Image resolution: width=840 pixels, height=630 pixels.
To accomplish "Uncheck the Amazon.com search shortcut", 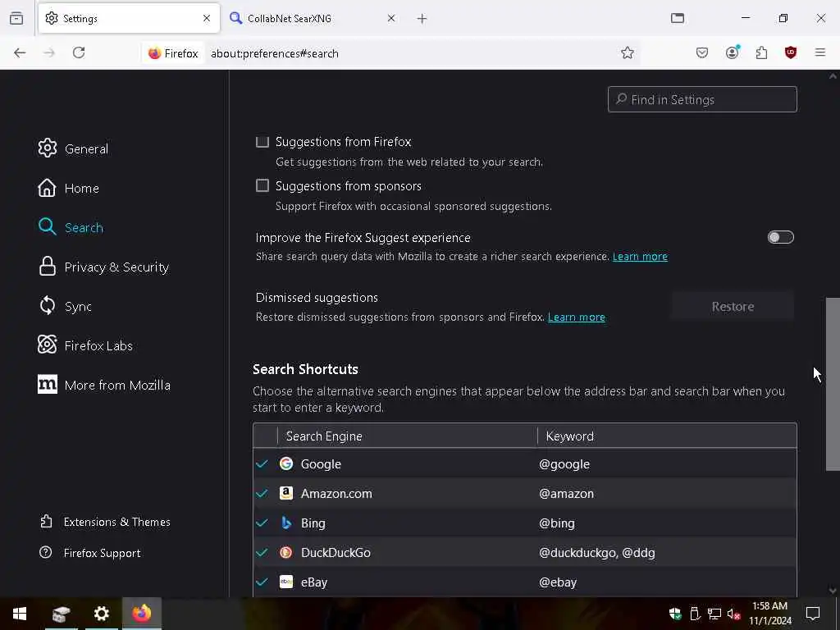I will pos(262,493).
